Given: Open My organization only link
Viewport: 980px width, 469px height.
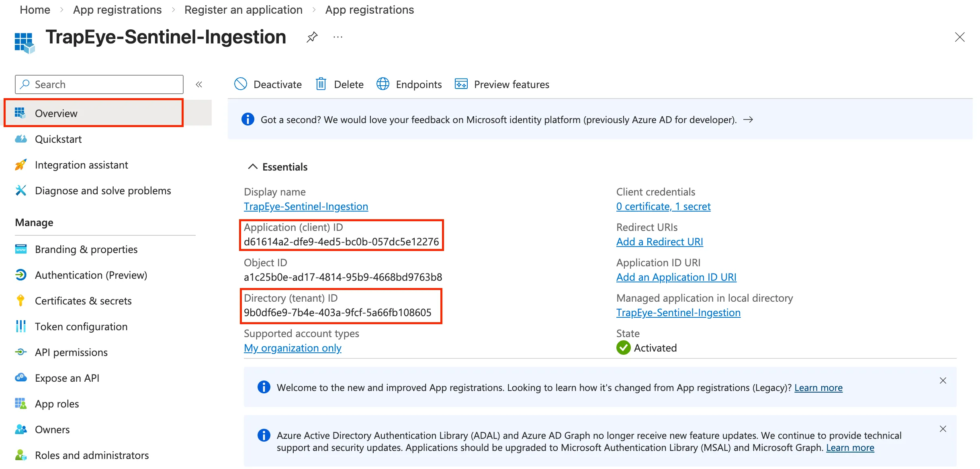Looking at the screenshot, I should click(x=293, y=348).
